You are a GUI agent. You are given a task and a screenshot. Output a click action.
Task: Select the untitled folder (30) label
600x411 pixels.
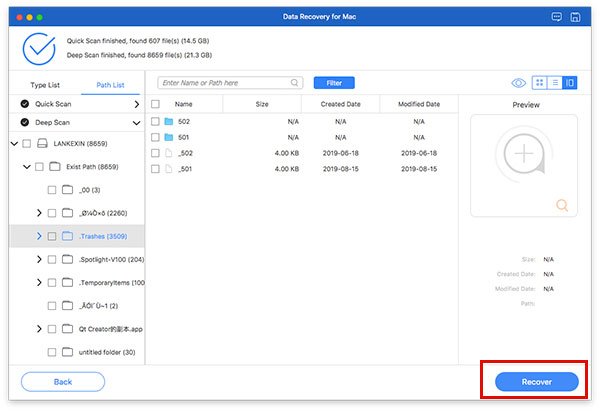(x=107, y=352)
